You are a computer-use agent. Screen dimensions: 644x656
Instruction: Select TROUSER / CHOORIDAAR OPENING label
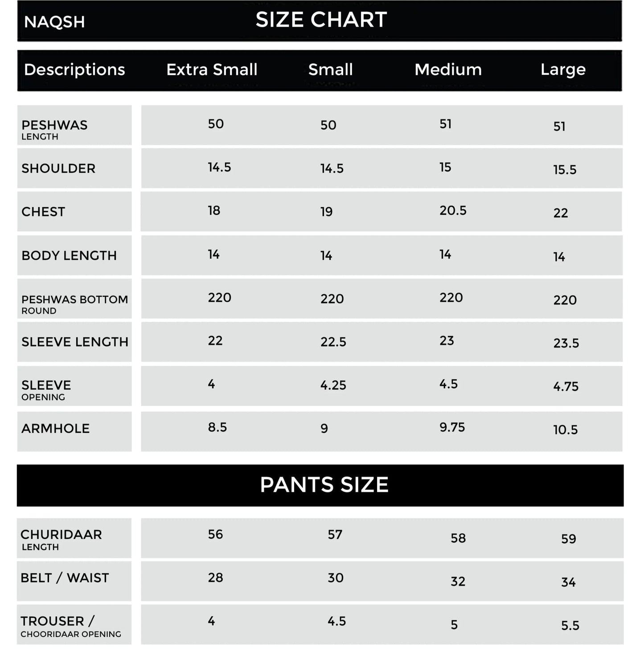coord(70,627)
